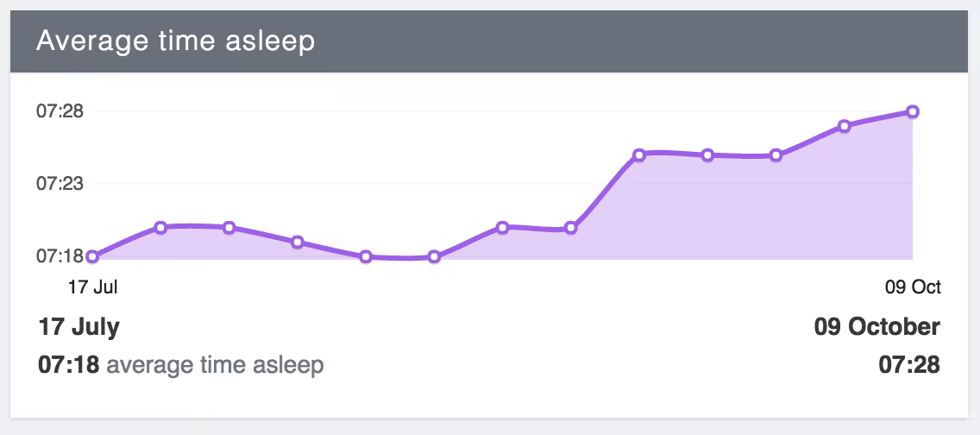Select the tenth data point on the line

(x=707, y=155)
